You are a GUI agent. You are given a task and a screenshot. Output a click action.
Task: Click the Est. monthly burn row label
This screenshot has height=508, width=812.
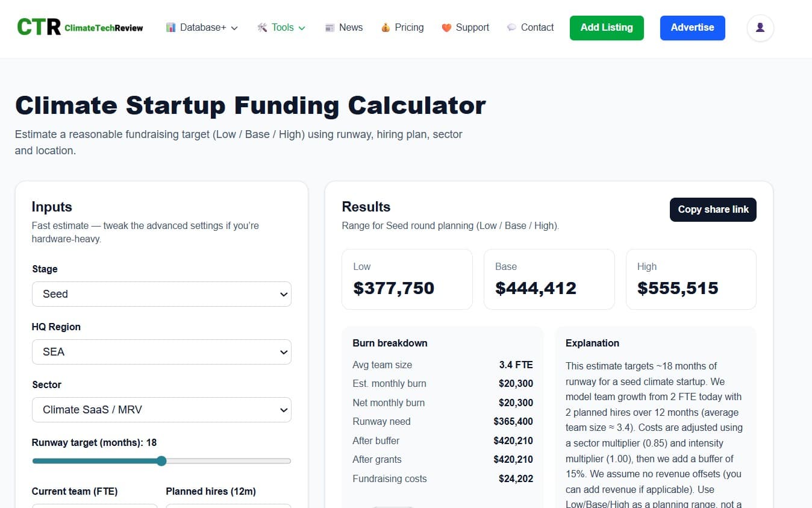point(389,383)
